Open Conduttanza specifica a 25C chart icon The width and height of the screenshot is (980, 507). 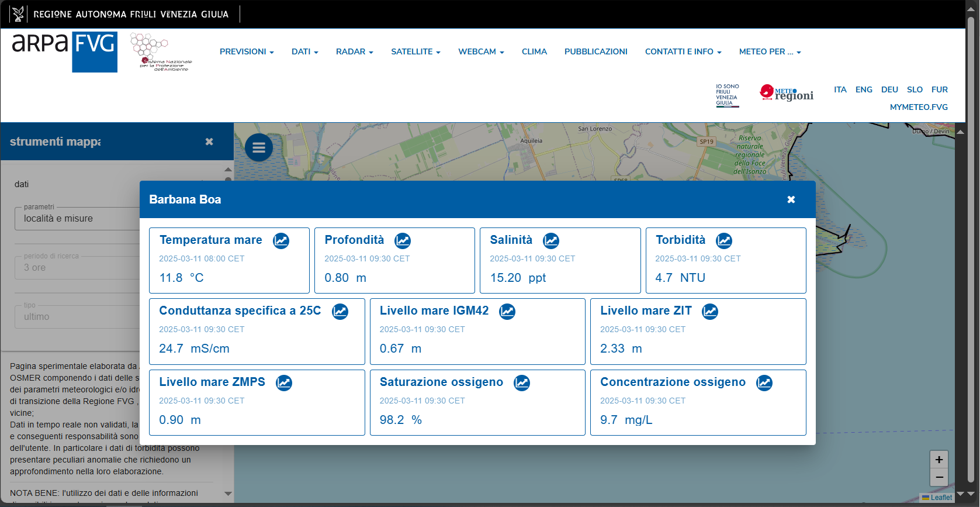point(340,311)
